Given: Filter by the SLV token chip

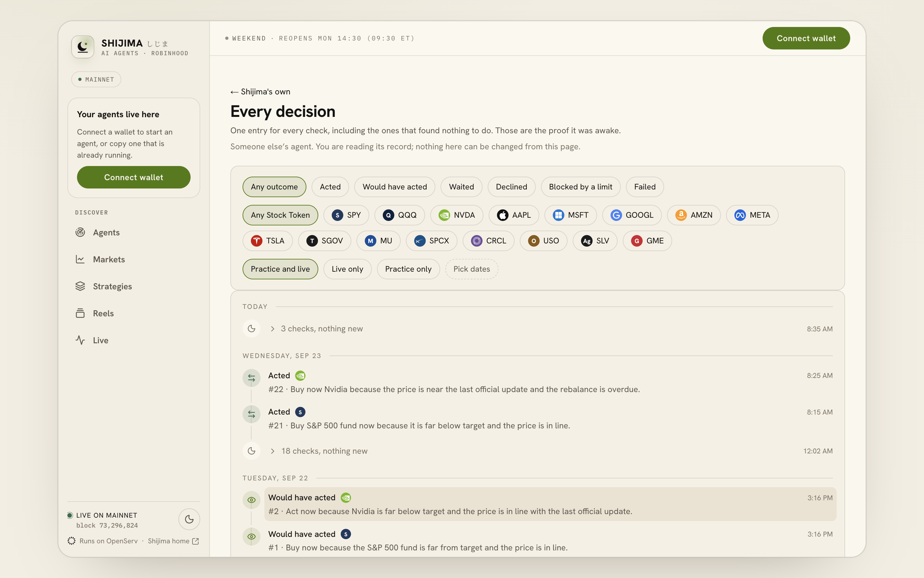Looking at the screenshot, I should tap(595, 241).
